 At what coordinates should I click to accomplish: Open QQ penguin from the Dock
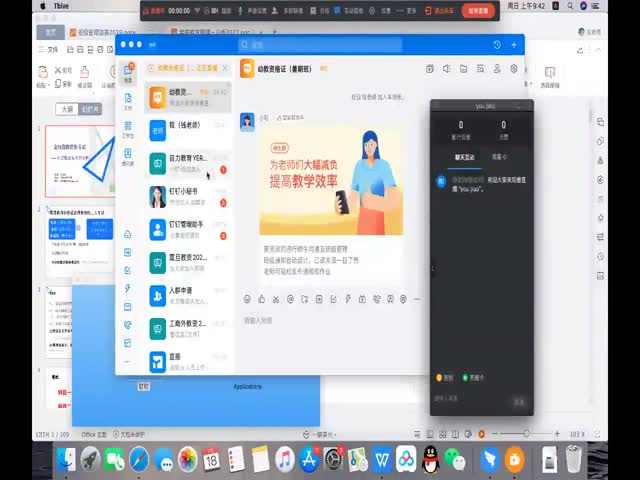(x=431, y=459)
